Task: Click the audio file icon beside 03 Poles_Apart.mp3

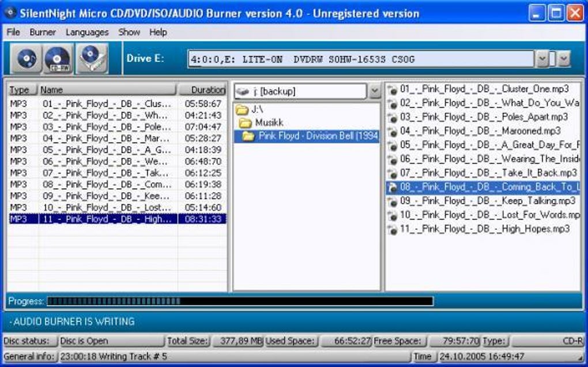Action: tap(392, 118)
